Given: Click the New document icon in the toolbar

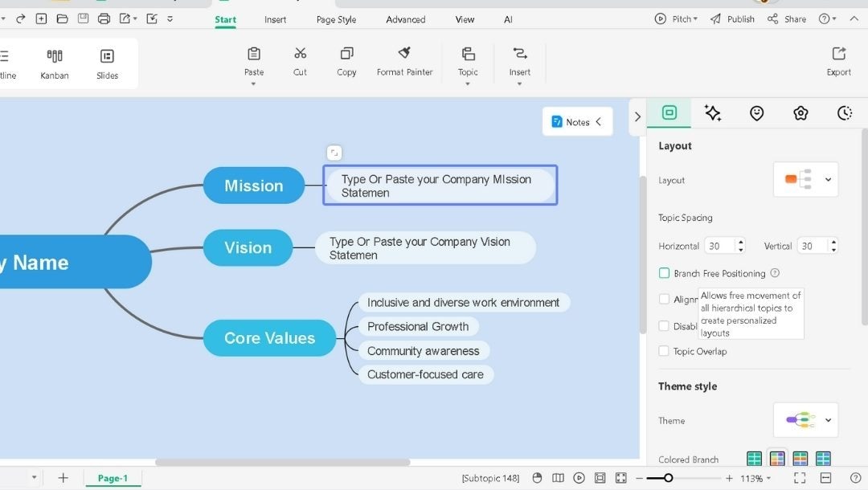Looking at the screenshot, I should tap(41, 18).
